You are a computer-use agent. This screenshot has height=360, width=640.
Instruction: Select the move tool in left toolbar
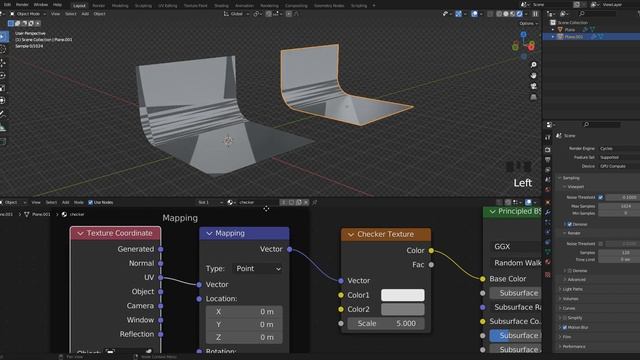(3, 63)
